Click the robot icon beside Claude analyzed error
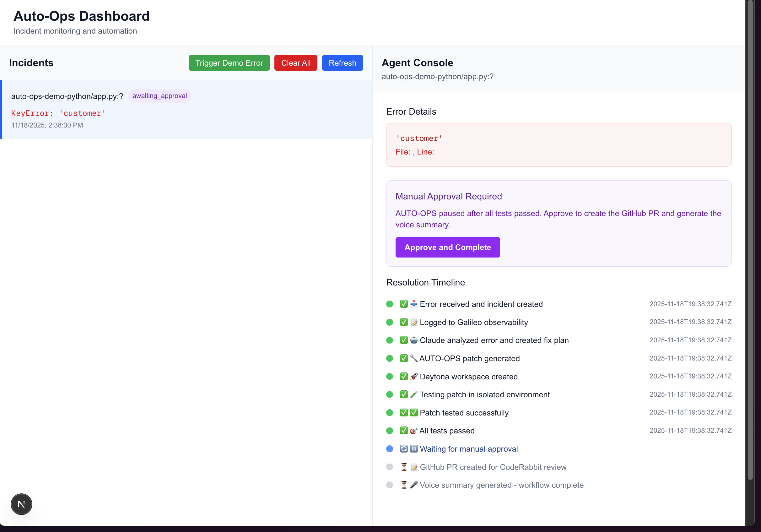Viewport: 761px width, 532px height. point(414,340)
